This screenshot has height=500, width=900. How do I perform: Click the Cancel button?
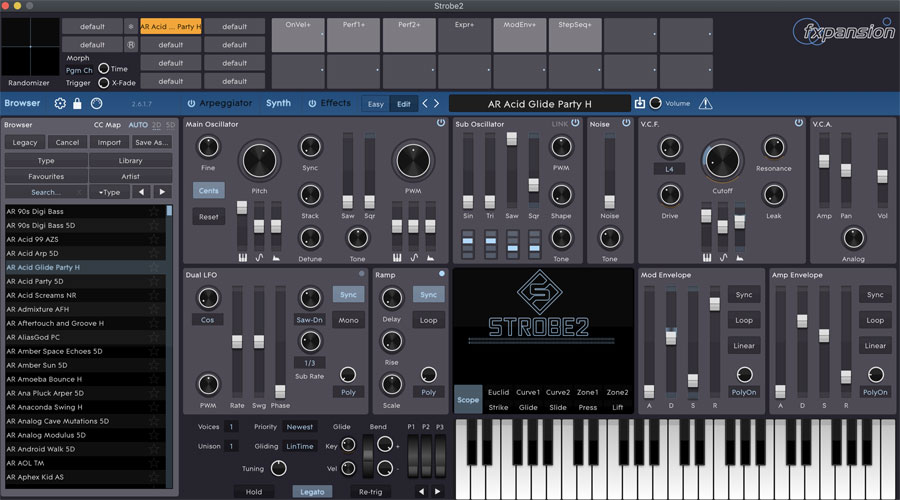pyautogui.click(x=67, y=142)
